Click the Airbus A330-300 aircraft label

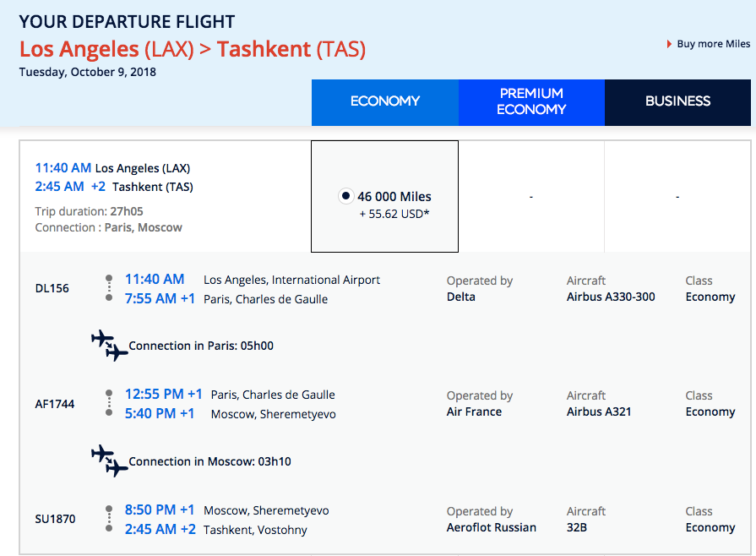pyautogui.click(x=611, y=297)
